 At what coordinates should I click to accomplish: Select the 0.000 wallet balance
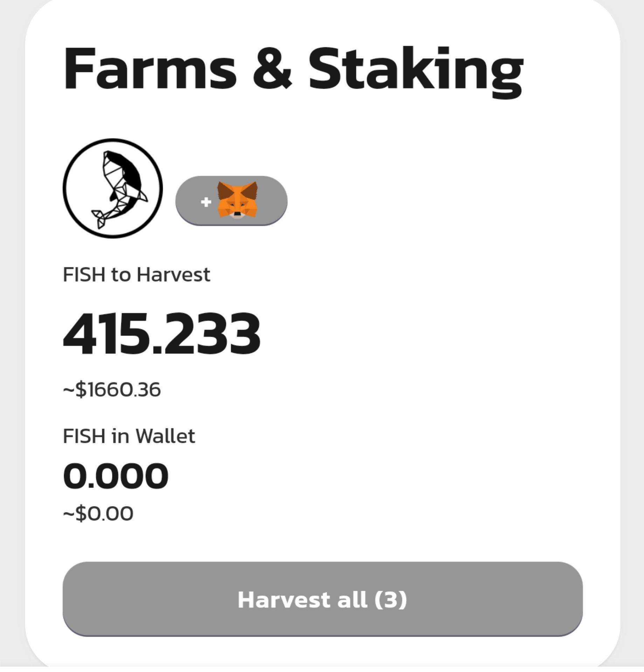[116, 476]
